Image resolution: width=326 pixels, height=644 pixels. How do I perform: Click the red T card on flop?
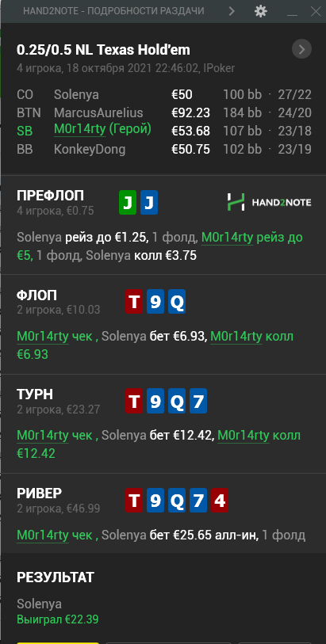133,302
